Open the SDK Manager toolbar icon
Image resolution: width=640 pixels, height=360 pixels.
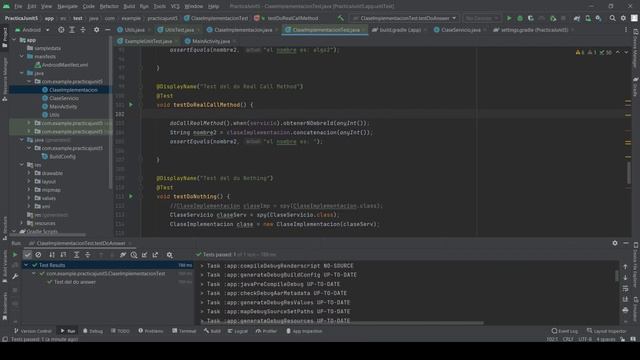pyautogui.click(x=598, y=18)
